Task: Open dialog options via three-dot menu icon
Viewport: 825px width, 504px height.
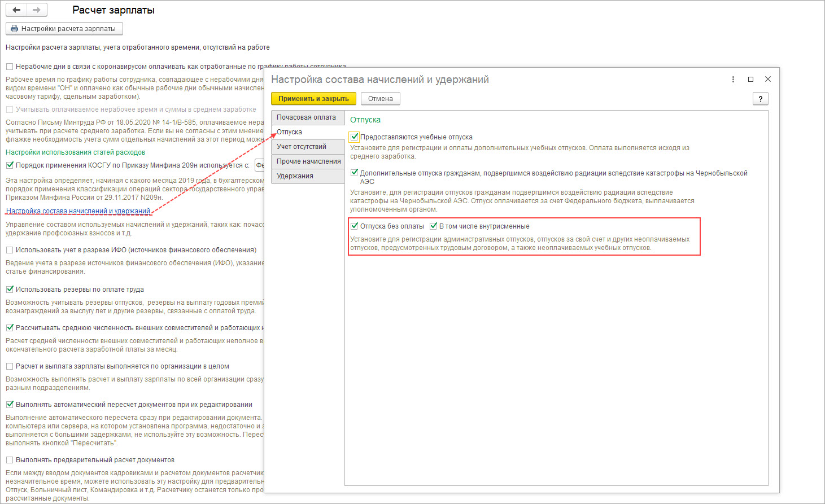Action: coord(733,80)
